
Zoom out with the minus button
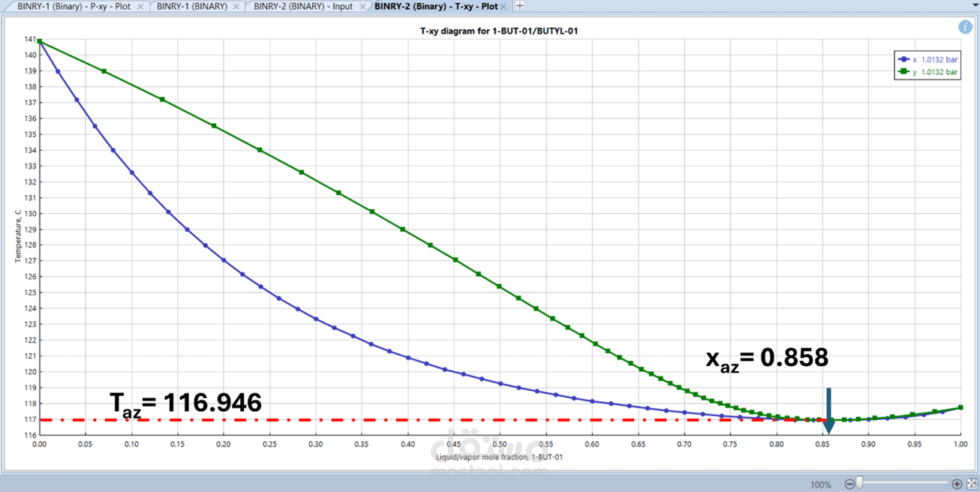click(x=849, y=484)
